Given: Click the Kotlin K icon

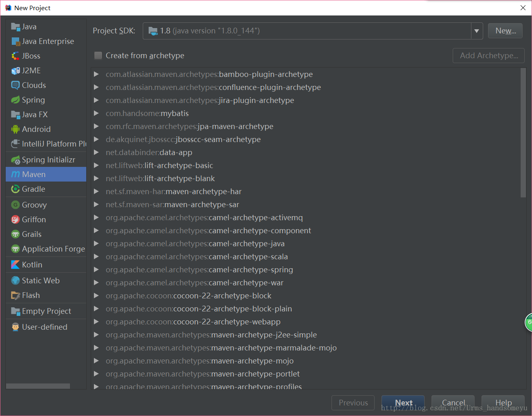Looking at the screenshot, I should coord(15,265).
